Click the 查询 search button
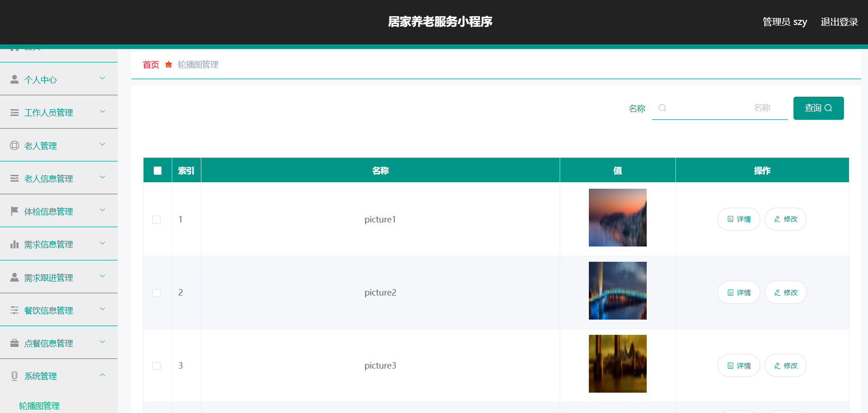 [x=818, y=108]
